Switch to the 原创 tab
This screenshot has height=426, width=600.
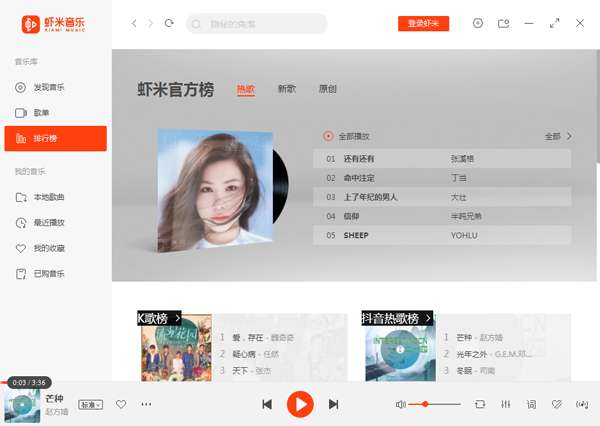pos(328,89)
